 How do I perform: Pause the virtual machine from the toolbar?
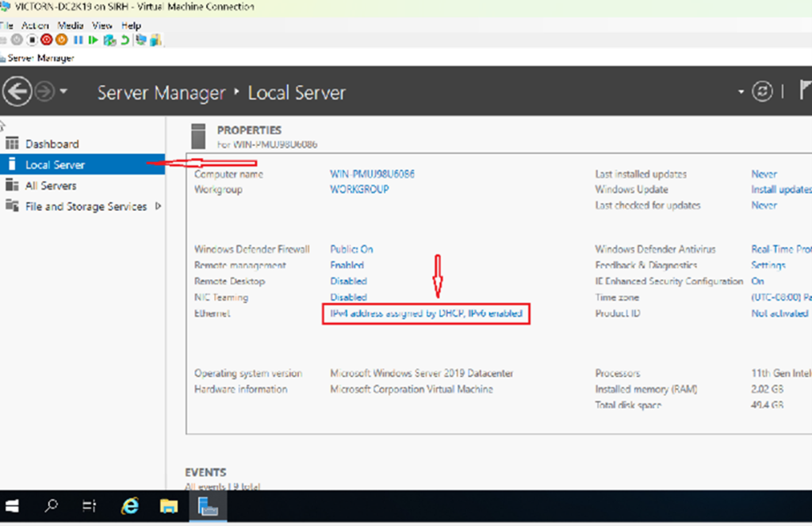(x=79, y=40)
